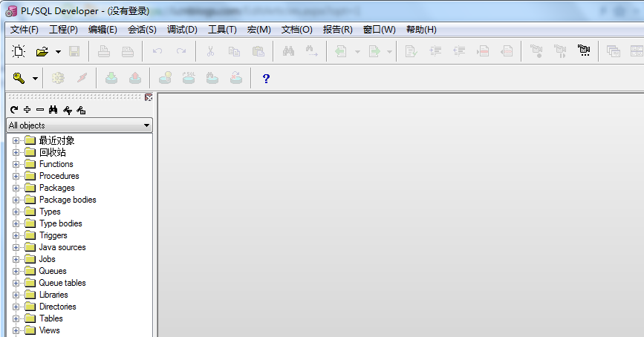
Task: Click the Undo arrow icon
Action: [157, 51]
